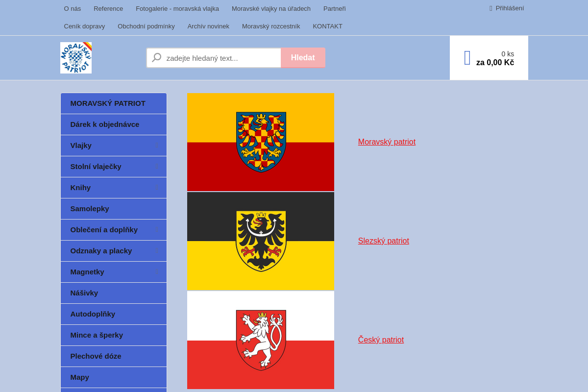Follow the Slezský patriot link
The height and width of the screenshot is (392, 588).
click(383, 241)
